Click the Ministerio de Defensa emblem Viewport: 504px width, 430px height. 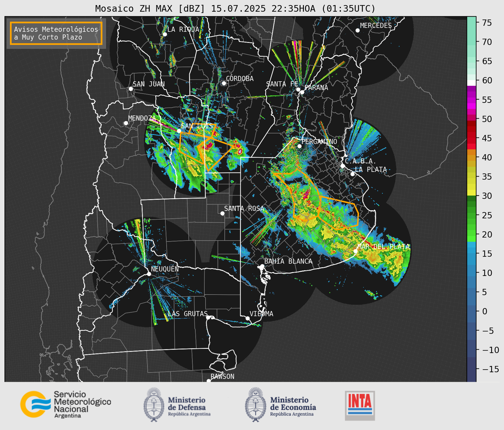tap(154, 405)
